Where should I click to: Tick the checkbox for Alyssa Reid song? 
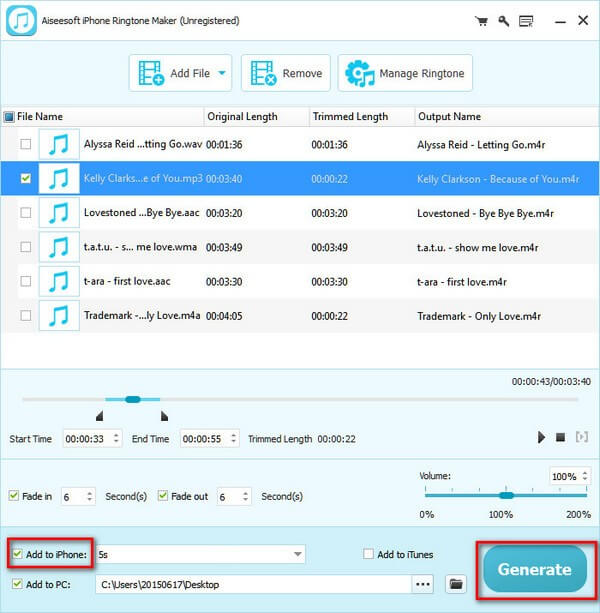point(26,144)
